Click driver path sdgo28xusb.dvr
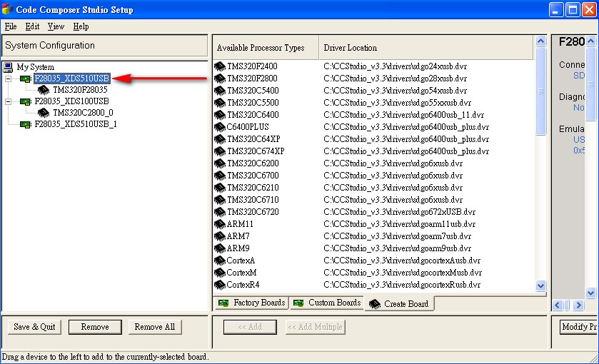 (395, 79)
